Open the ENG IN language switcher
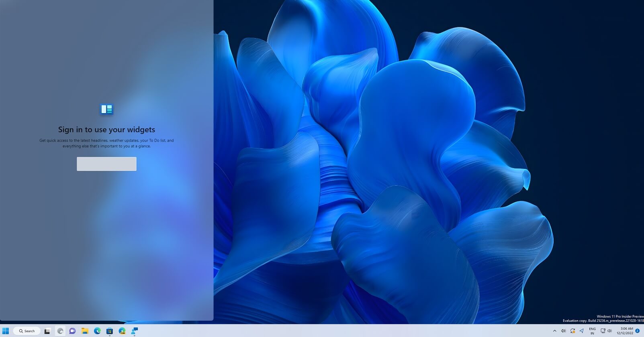 click(592, 331)
